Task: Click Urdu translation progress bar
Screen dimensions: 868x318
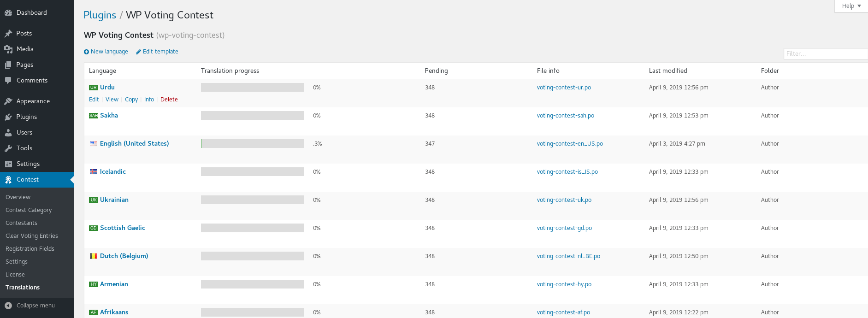Action: coord(252,88)
